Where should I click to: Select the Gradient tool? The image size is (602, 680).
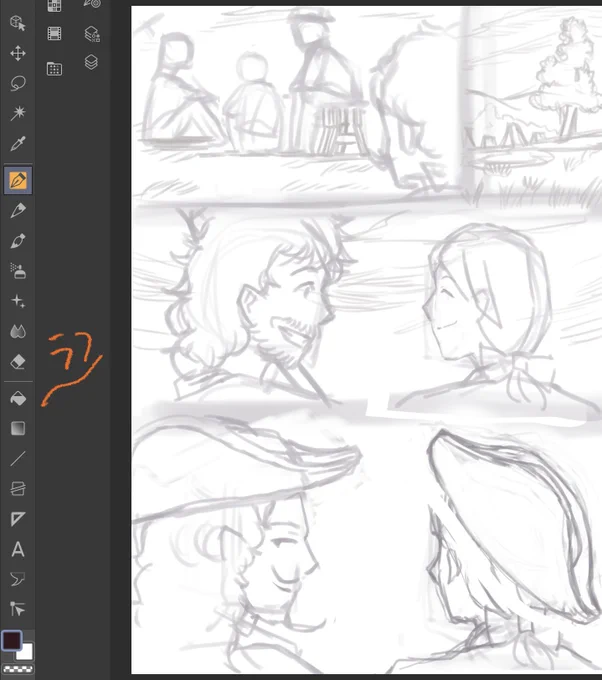click(18, 428)
